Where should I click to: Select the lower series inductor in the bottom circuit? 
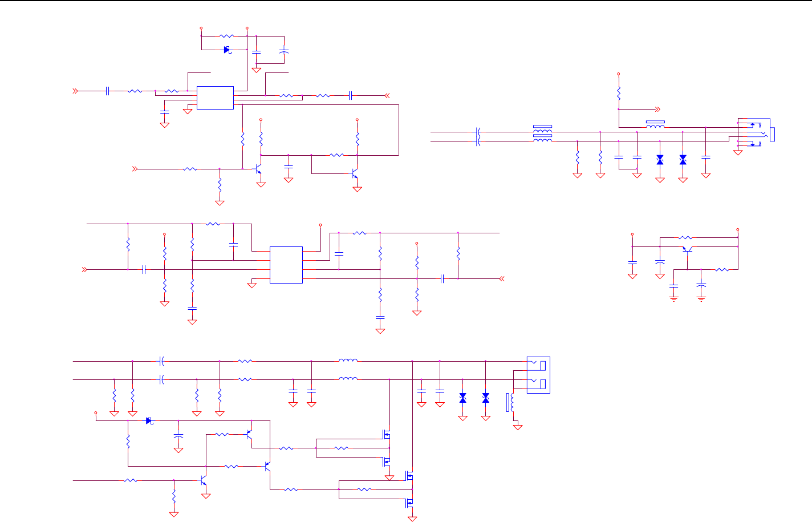coord(348,378)
